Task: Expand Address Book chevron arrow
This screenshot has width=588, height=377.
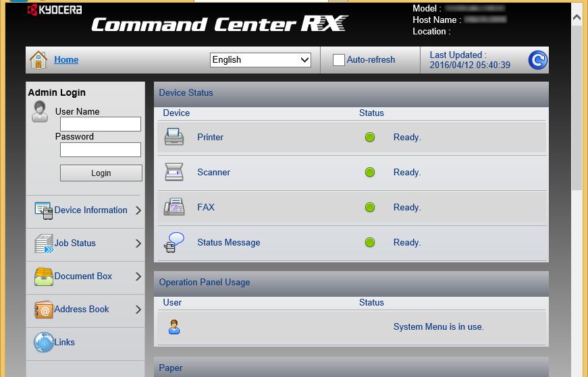Action: pos(138,310)
